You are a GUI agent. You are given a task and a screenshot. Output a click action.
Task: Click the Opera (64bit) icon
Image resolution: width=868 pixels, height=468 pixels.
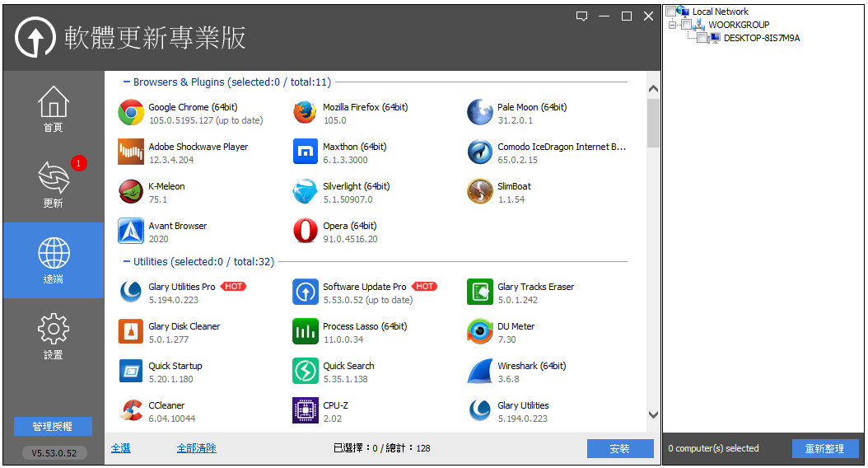click(305, 232)
